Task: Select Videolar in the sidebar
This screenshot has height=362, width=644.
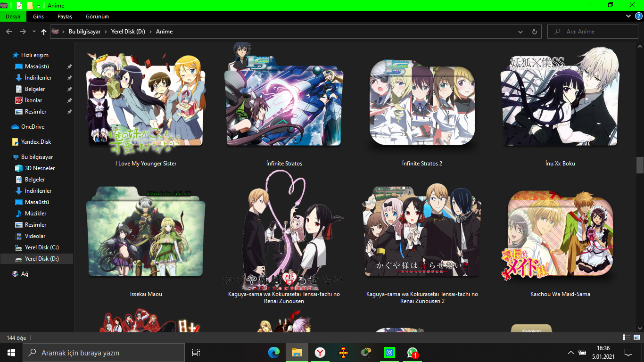Action: pyautogui.click(x=35, y=236)
